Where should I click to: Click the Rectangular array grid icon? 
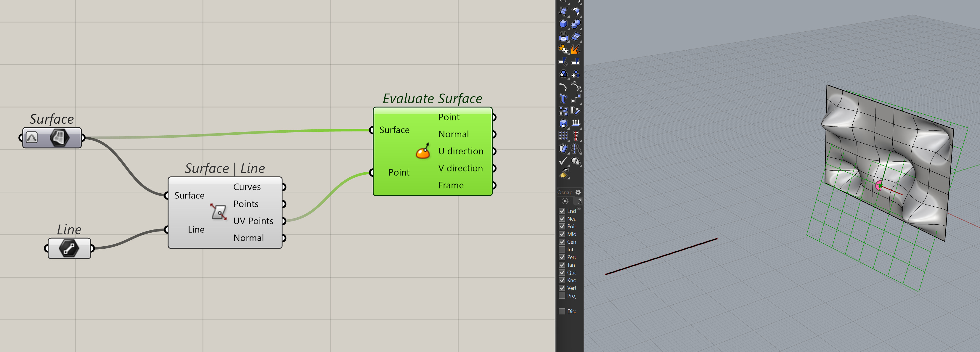[x=563, y=136]
